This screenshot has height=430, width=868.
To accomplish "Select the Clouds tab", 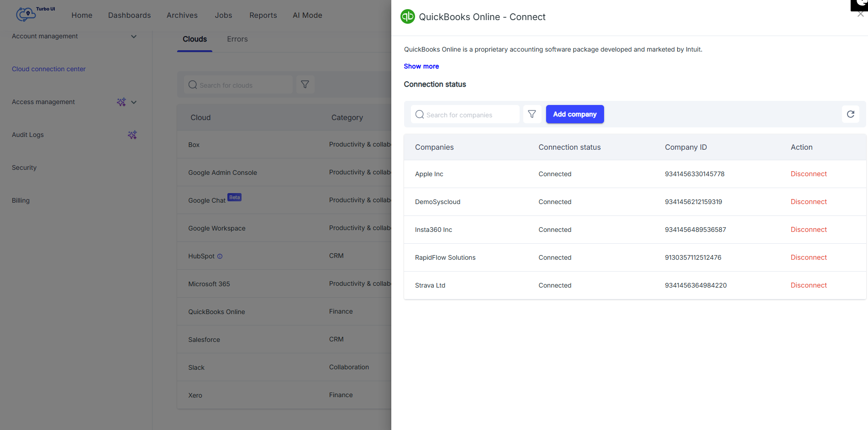I will 195,39.
